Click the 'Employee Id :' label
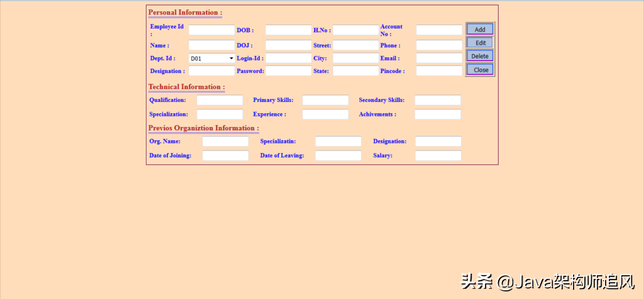The width and height of the screenshot is (644, 299). 167,30
